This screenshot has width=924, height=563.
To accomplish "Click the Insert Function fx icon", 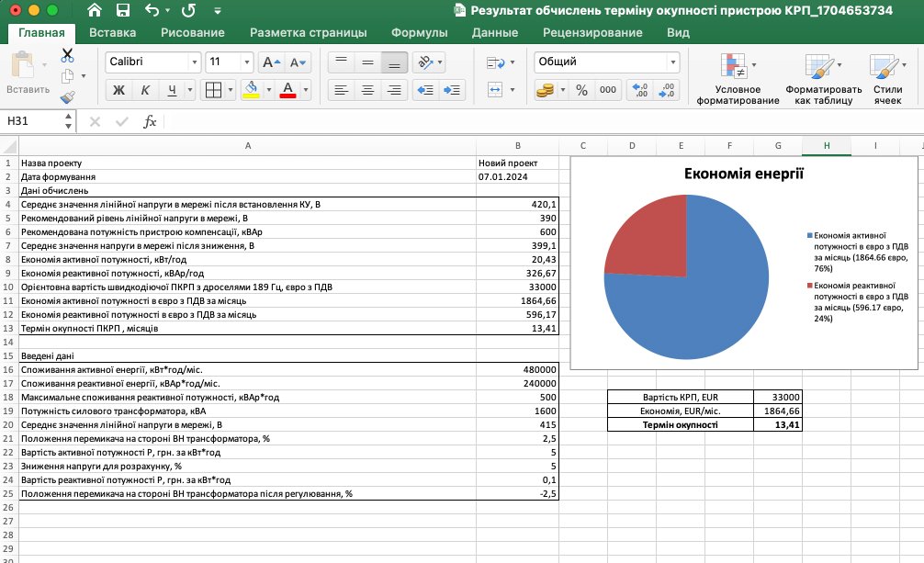I will (150, 121).
